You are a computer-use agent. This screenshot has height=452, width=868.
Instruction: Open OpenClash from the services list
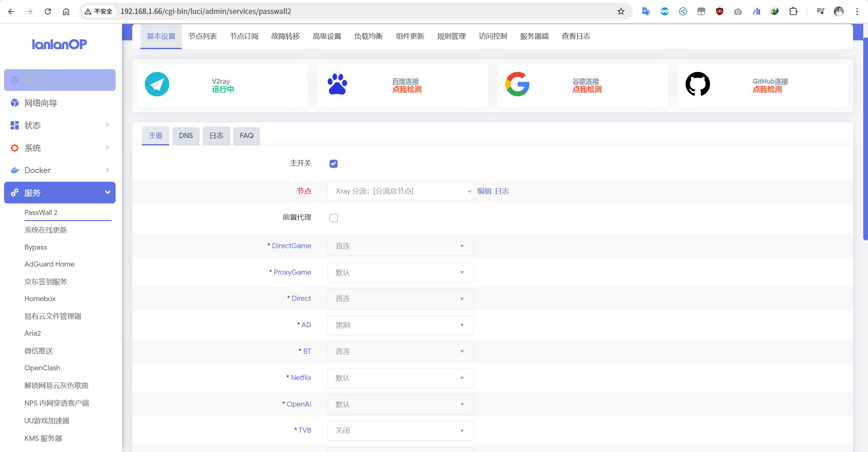[42, 368]
